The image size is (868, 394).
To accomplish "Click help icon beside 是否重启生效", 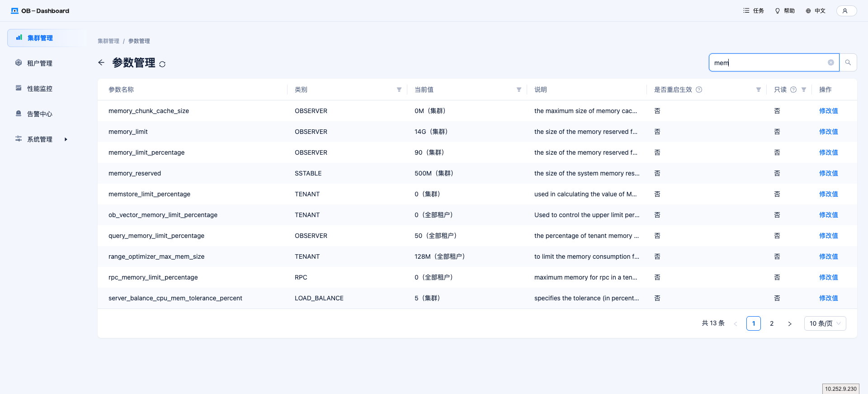I will click(699, 90).
